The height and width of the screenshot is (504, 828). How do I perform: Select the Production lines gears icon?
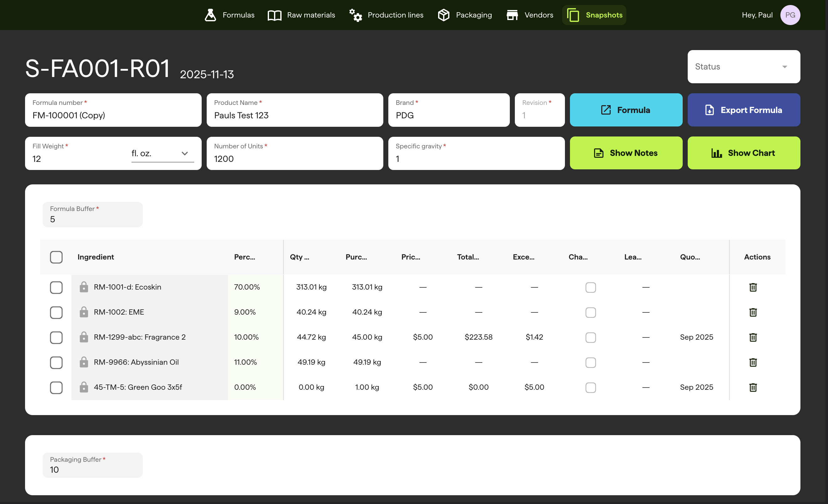coord(355,15)
